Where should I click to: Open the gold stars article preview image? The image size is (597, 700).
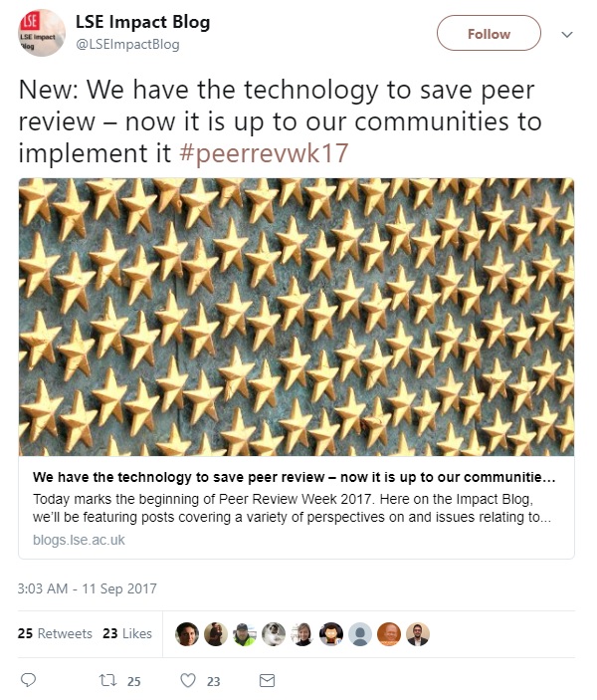tap(297, 317)
